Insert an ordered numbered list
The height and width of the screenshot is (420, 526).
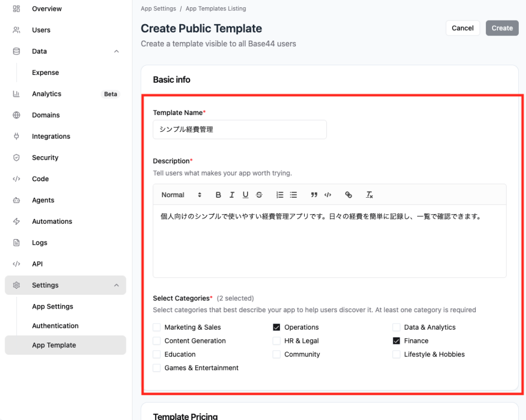coord(280,195)
